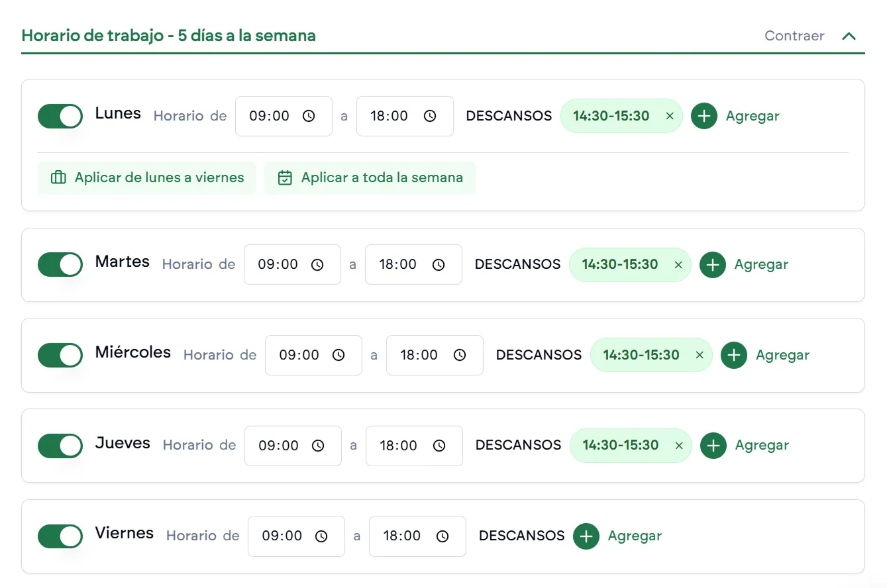Click the clock icon in Viernes end time field
This screenshot has height=588, width=887.
coord(443,536)
